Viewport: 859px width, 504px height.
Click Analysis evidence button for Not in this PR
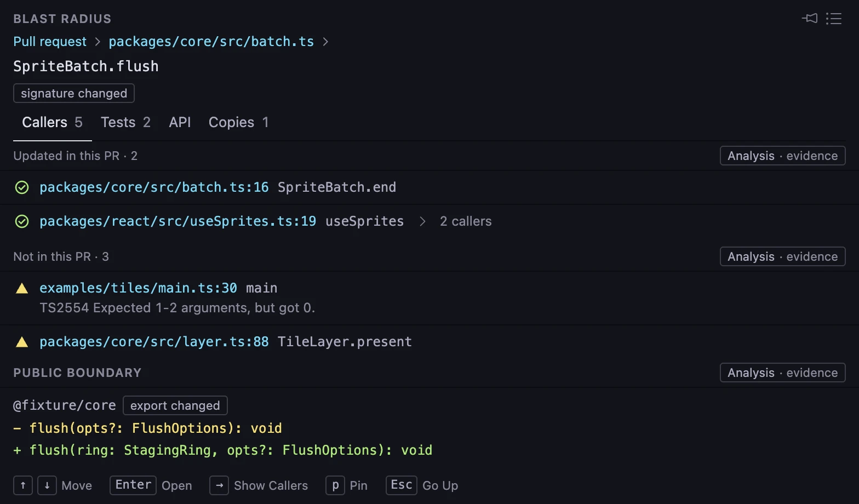click(782, 256)
